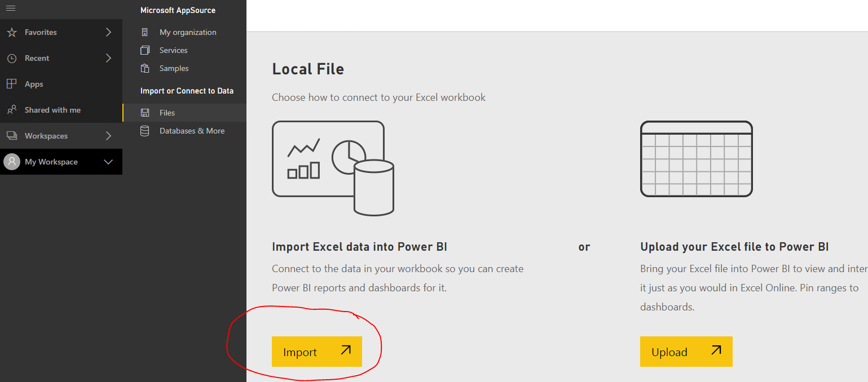The height and width of the screenshot is (382, 868).
Task: Select My Workspace entry
Action: [61, 162]
